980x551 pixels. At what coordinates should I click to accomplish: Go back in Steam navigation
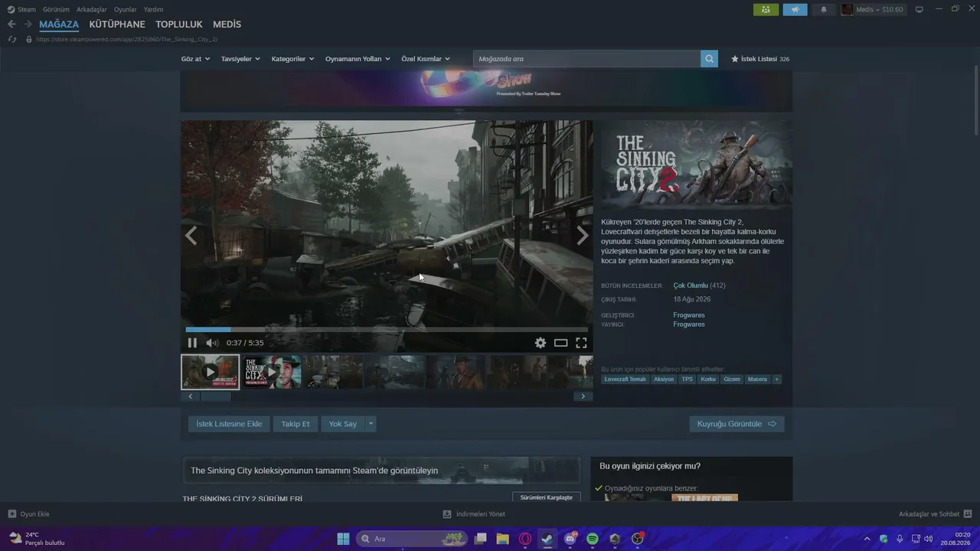11,24
